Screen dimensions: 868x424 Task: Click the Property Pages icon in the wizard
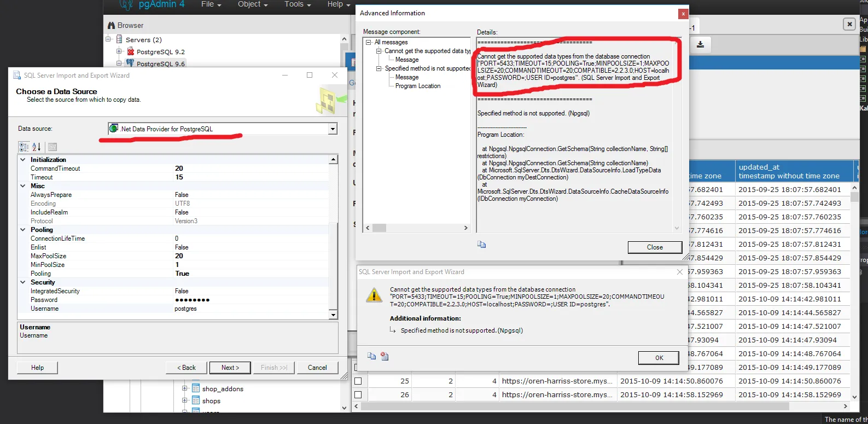53,147
